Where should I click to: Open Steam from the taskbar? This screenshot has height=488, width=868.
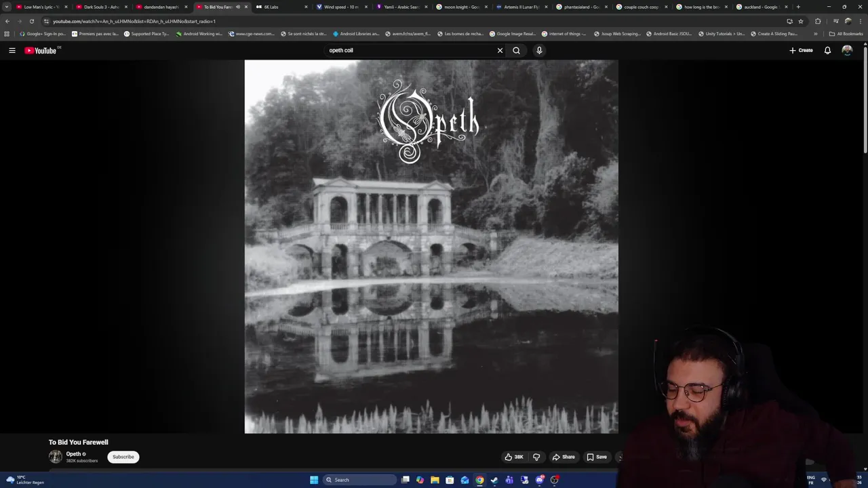(x=494, y=480)
